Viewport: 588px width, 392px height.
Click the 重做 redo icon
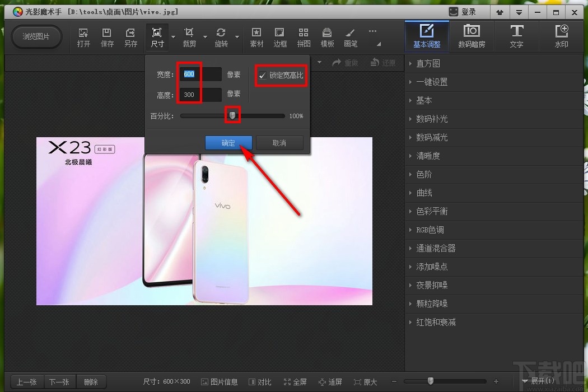click(x=345, y=63)
